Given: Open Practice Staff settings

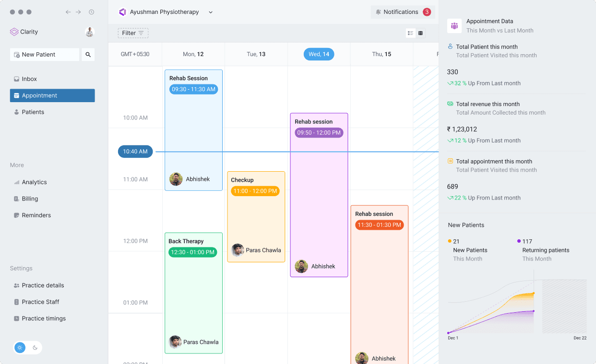Looking at the screenshot, I should (41, 302).
